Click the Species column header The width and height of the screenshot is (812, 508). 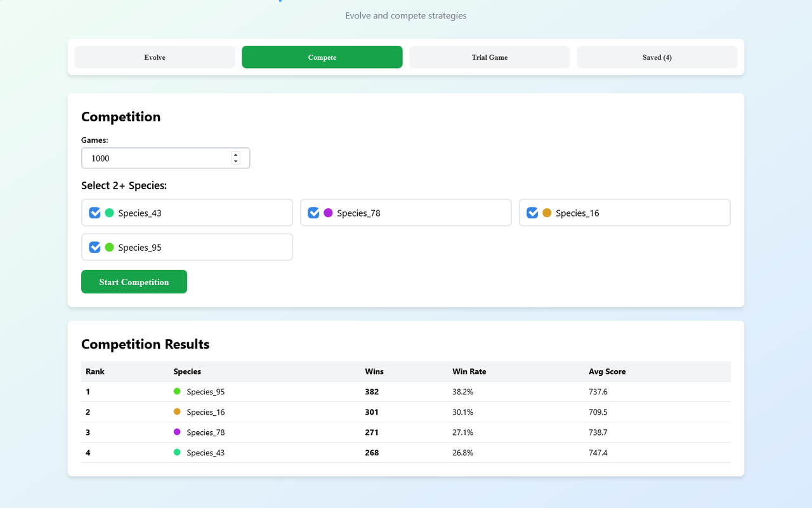(x=187, y=371)
